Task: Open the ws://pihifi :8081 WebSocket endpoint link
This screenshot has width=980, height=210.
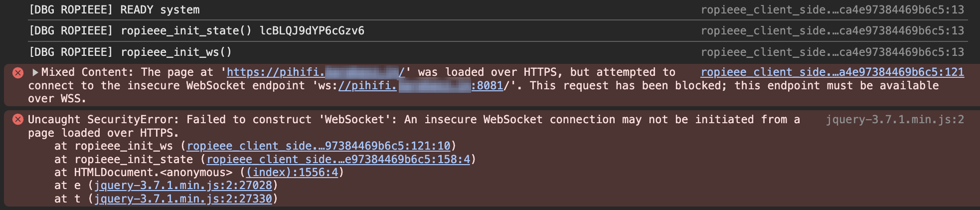Action: click(x=420, y=86)
